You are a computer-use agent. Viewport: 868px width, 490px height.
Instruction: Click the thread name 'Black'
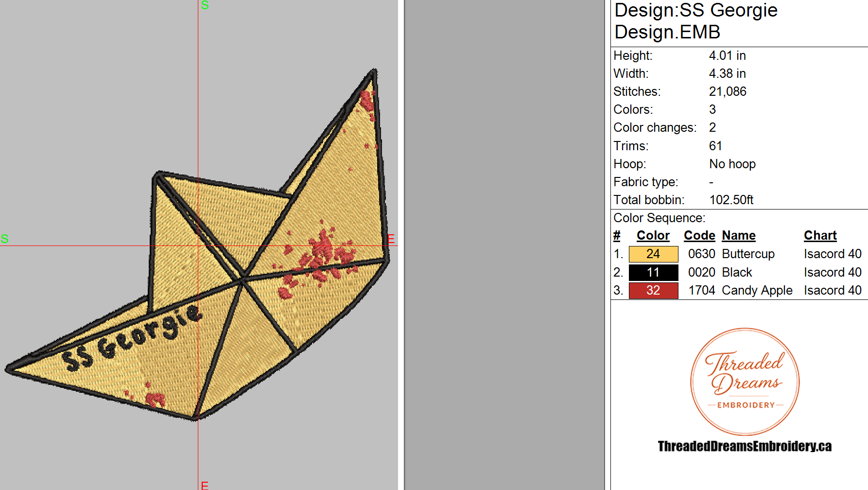pyautogui.click(x=737, y=272)
